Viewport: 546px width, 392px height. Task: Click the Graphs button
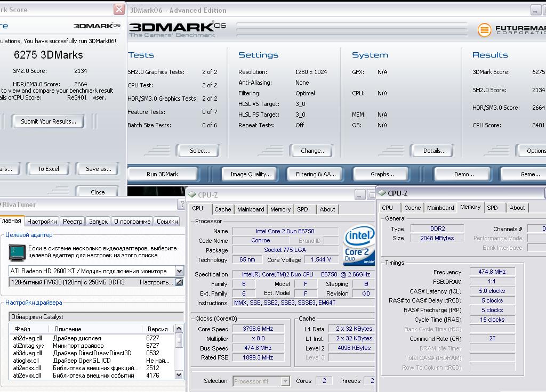(382, 174)
